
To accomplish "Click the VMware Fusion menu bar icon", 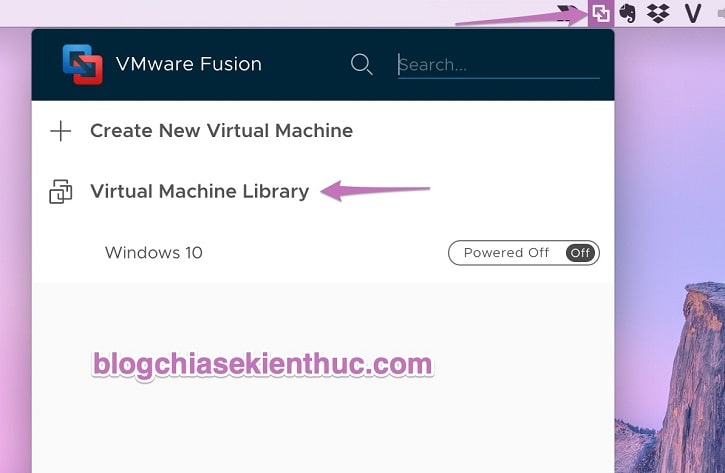I will click(x=601, y=13).
